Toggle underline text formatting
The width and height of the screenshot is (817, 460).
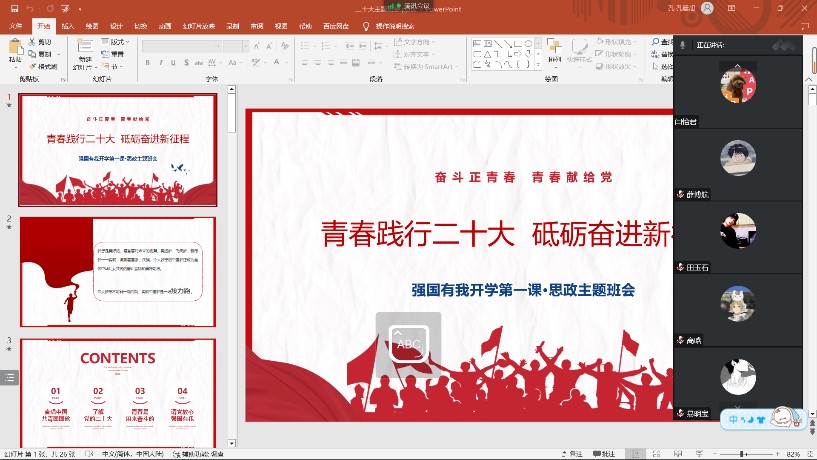pos(171,62)
